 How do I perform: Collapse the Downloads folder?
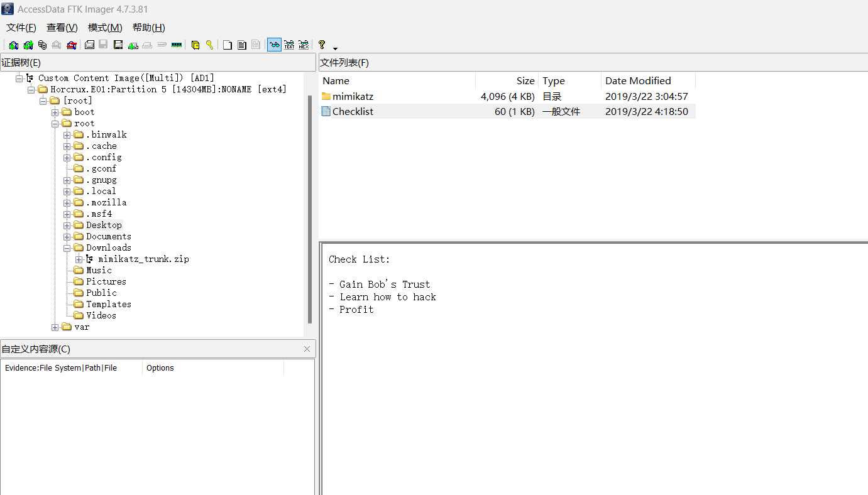click(67, 247)
